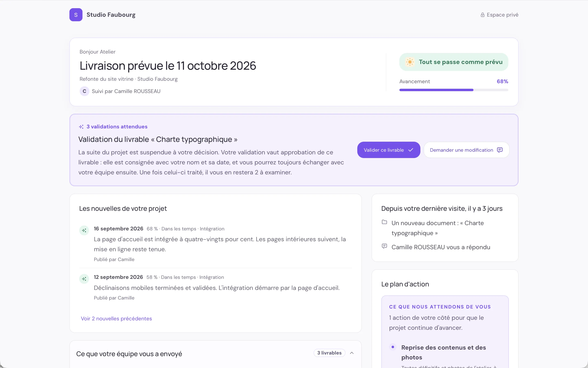
Task: Click the Studio Faubourg brand name
Action: click(111, 15)
